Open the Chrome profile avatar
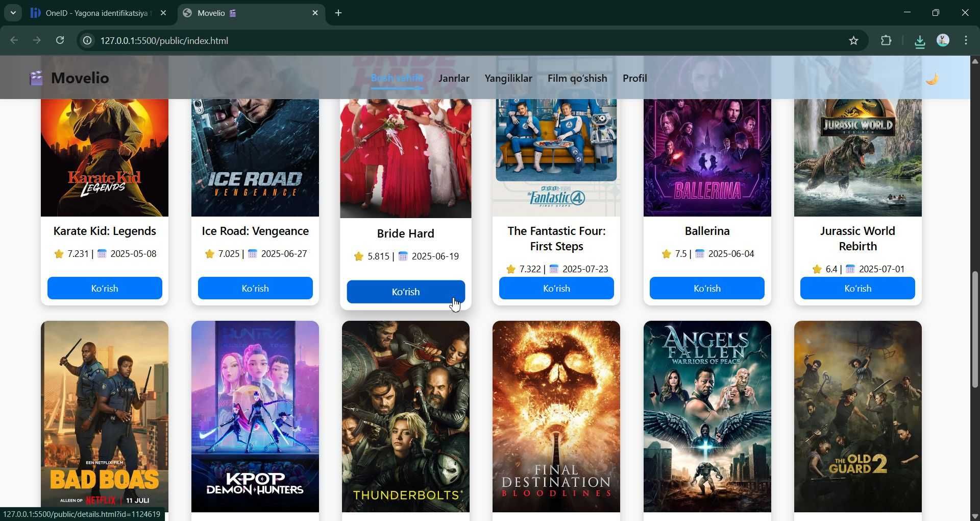The image size is (980, 521). [943, 41]
